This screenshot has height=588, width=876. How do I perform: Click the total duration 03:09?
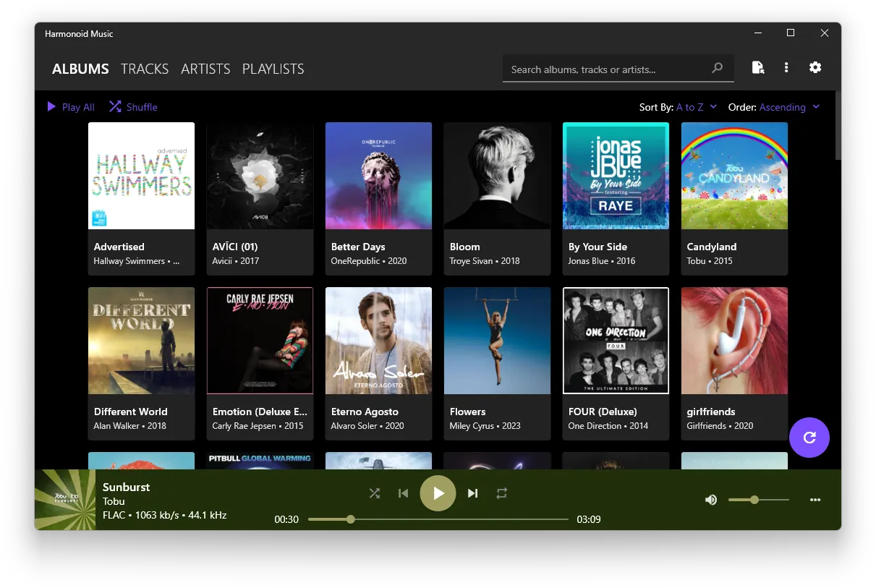pos(589,519)
